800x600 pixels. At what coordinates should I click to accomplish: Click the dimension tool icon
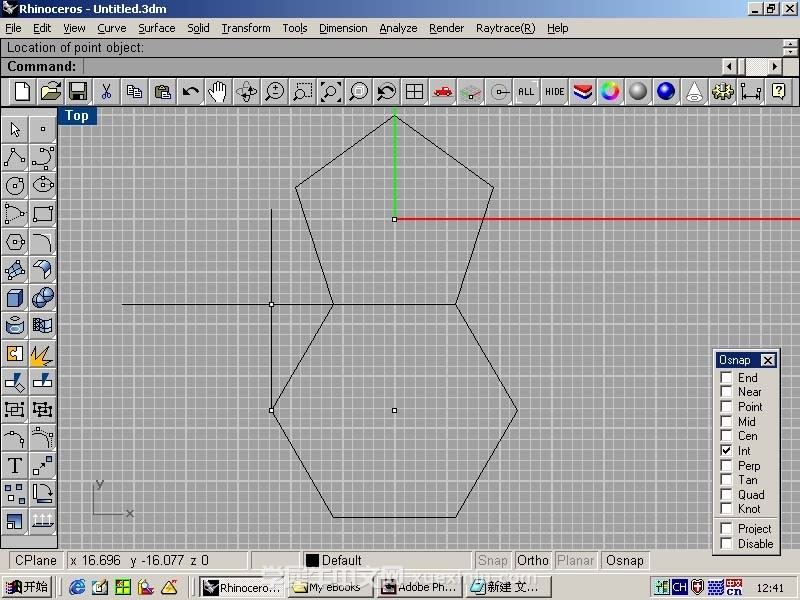click(x=750, y=92)
